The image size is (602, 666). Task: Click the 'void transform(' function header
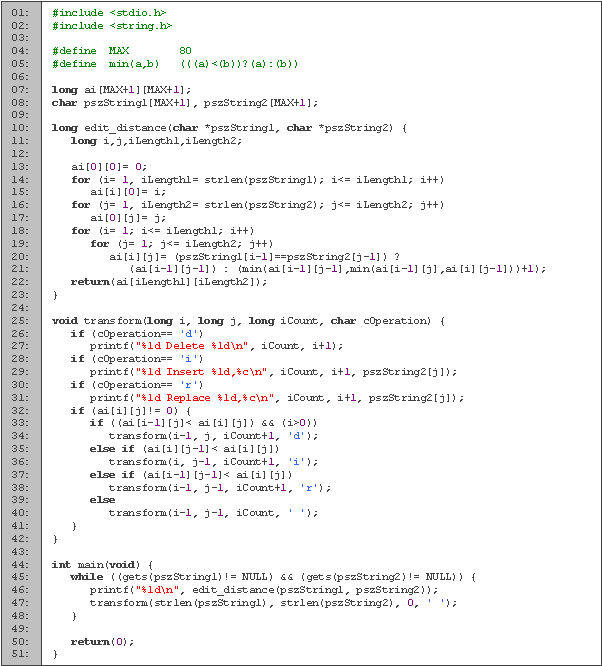pos(249,321)
